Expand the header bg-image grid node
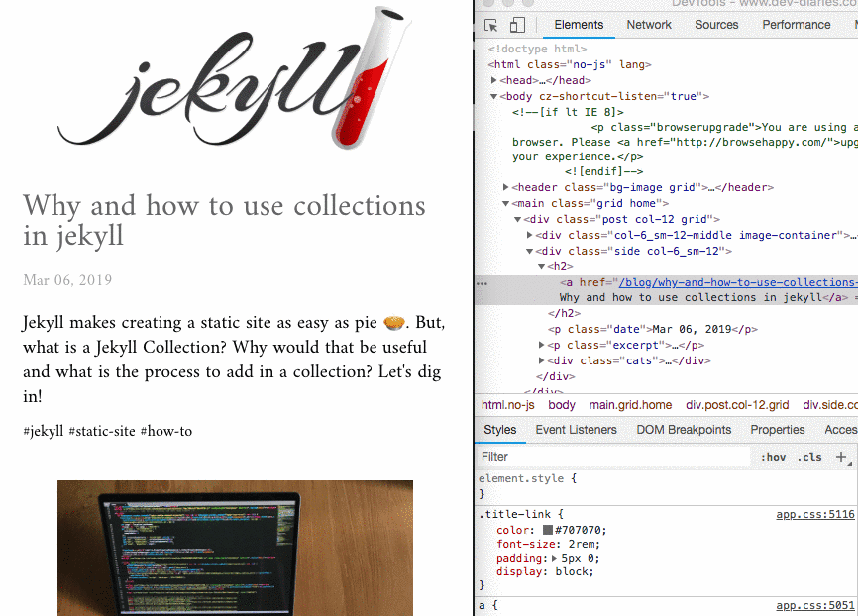Screen dimensions: 858x616 pos(505,187)
